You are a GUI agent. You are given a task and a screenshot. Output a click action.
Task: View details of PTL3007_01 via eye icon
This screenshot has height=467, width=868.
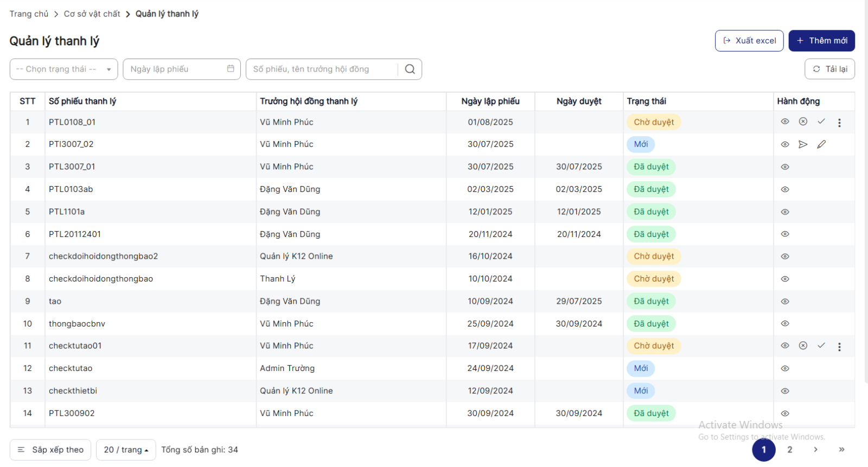click(x=784, y=167)
